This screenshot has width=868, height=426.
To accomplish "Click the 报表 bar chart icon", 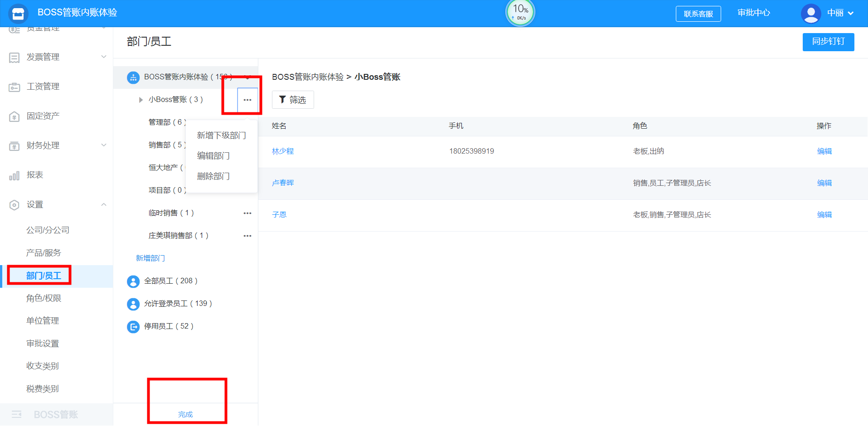I will coord(15,175).
